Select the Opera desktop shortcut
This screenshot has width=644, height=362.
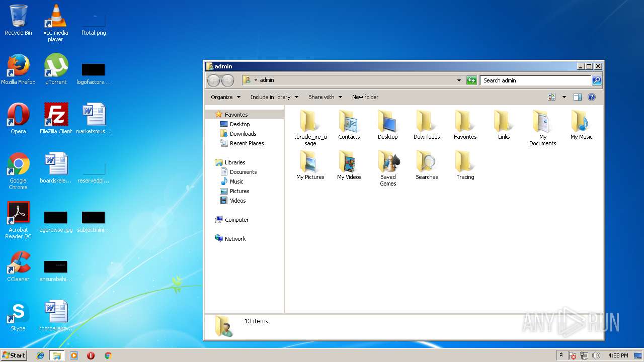(18, 119)
